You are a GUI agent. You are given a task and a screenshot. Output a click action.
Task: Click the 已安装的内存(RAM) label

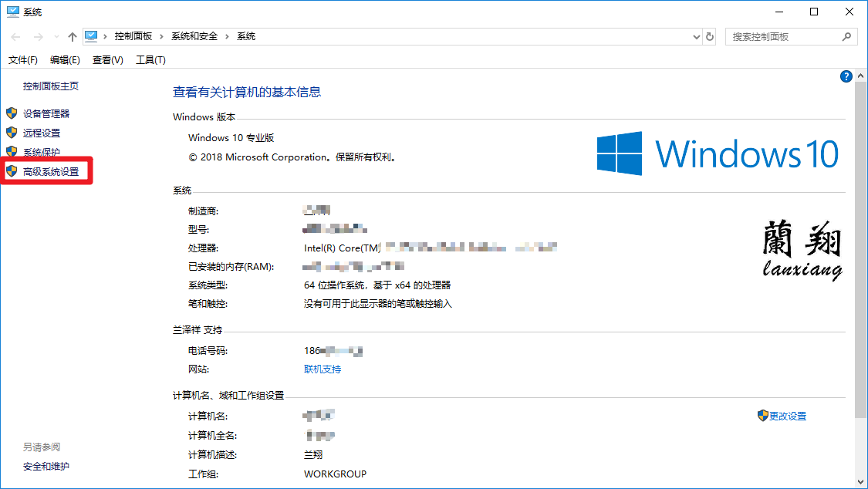click(x=231, y=267)
